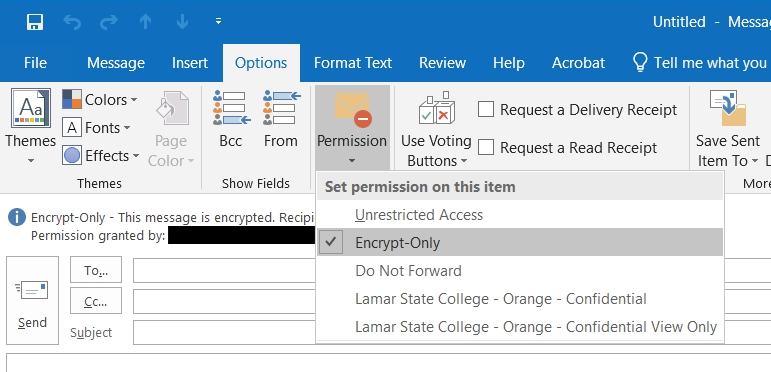
Task: Open Customize Quick Access Toolbar menu
Action: pyautogui.click(x=218, y=22)
